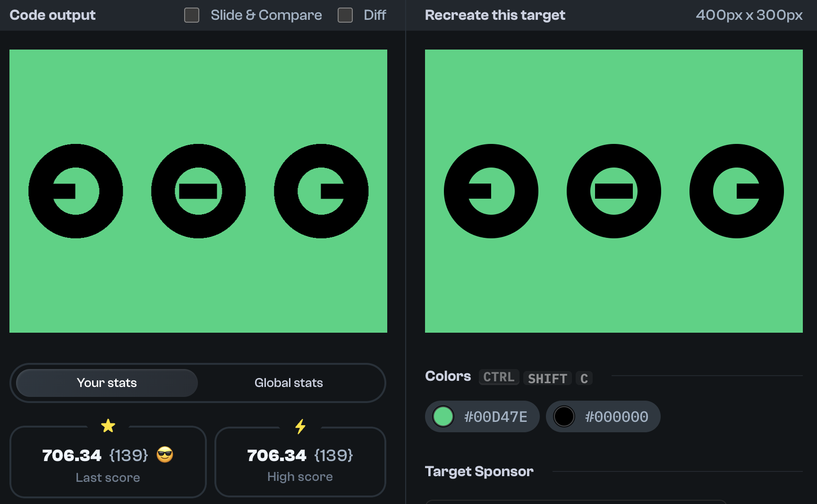Click the High score card
The width and height of the screenshot is (817, 504).
[x=300, y=462]
